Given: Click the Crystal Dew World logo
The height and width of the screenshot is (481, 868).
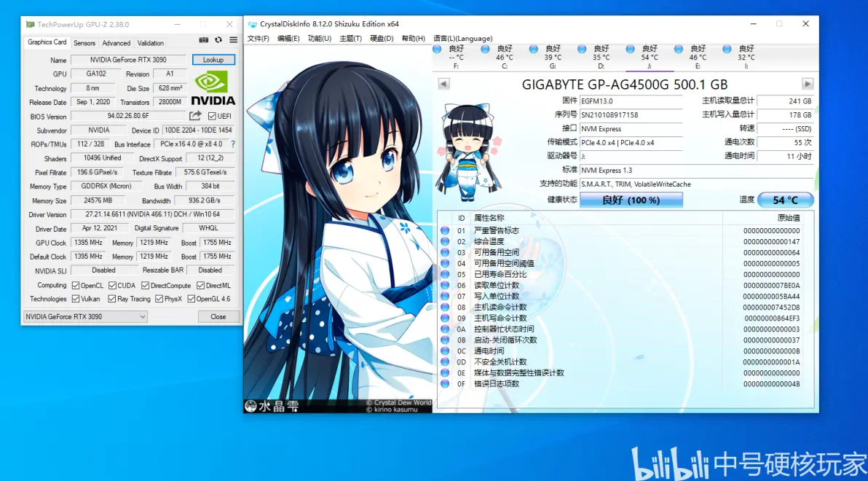Looking at the screenshot, I should [x=272, y=406].
